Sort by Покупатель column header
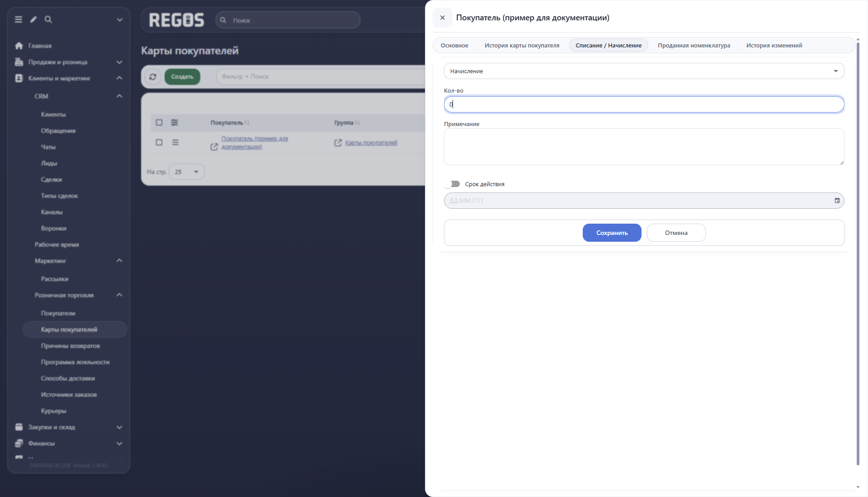Image resolution: width=868 pixels, height=497 pixels. (x=230, y=123)
